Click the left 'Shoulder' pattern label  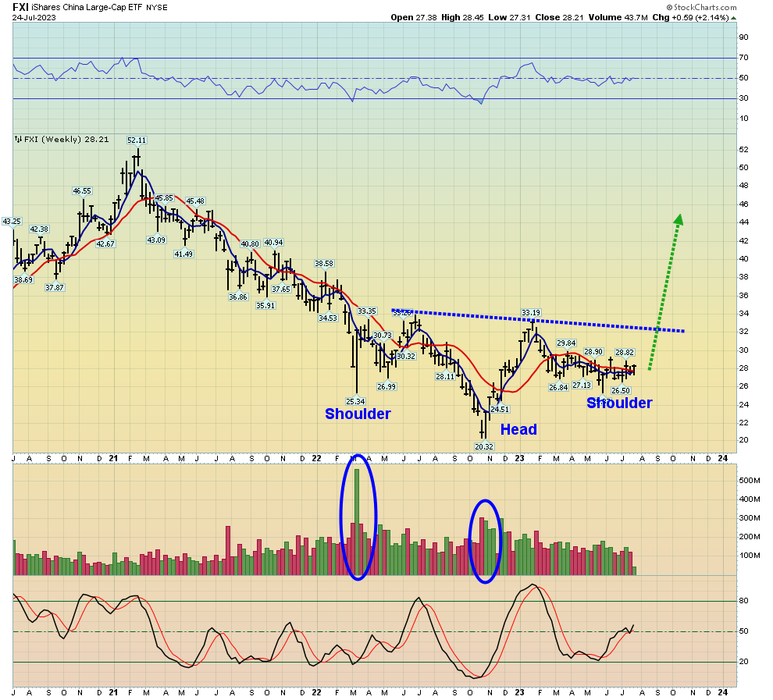[x=358, y=414]
